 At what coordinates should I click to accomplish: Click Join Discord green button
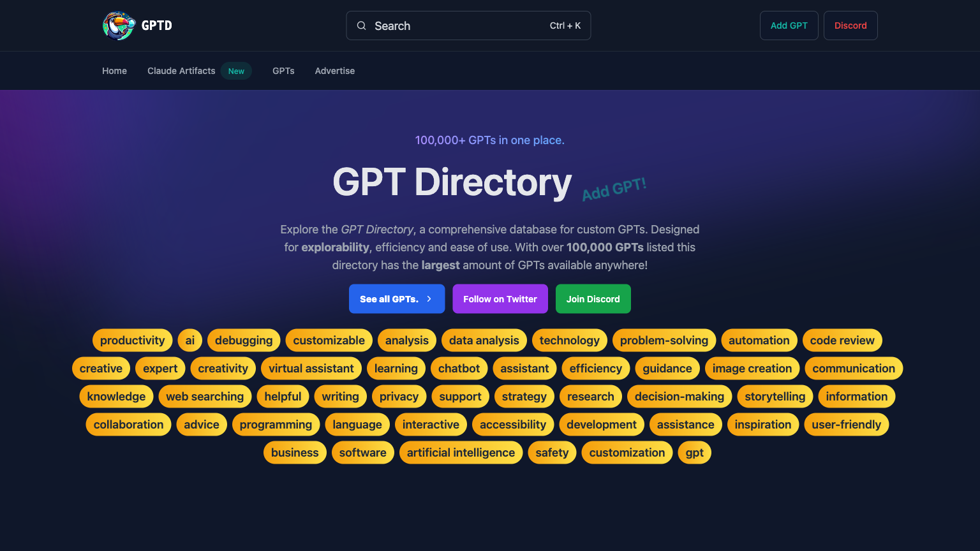(x=593, y=298)
